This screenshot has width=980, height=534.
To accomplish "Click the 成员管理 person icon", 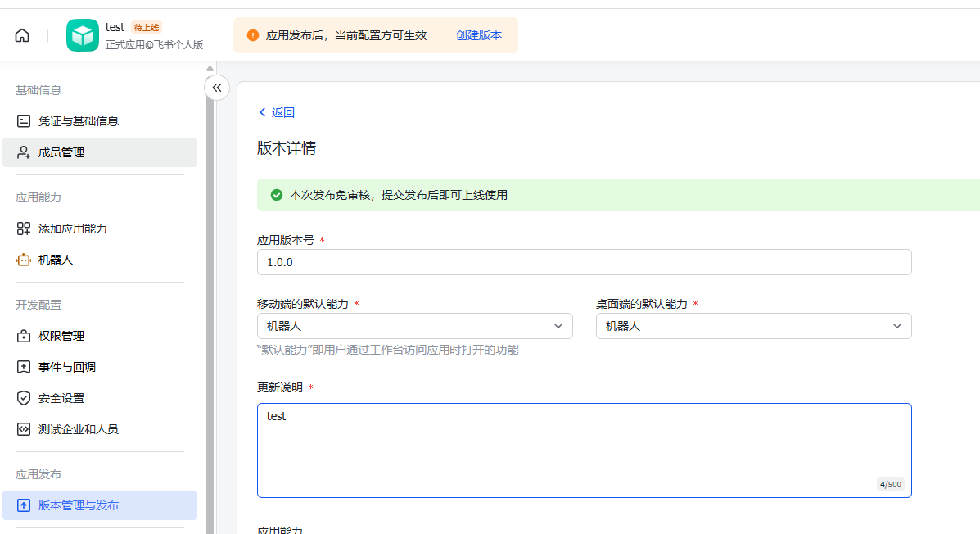I will (24, 152).
